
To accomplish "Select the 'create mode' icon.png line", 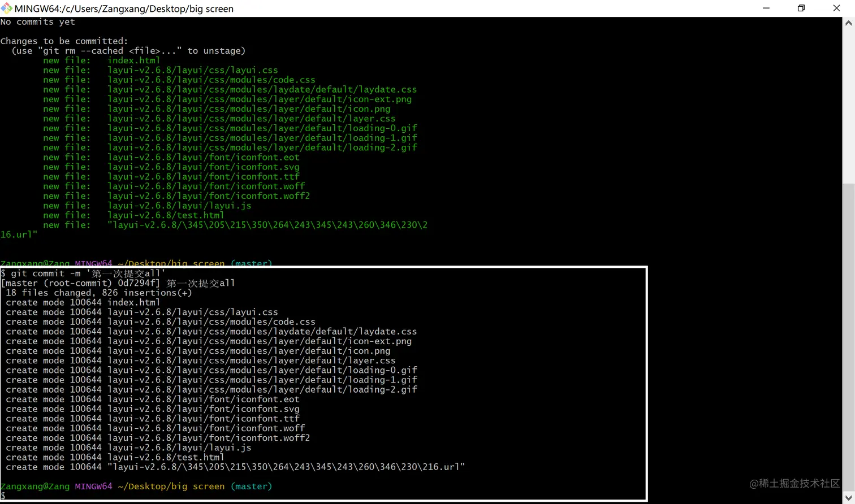I will (198, 351).
